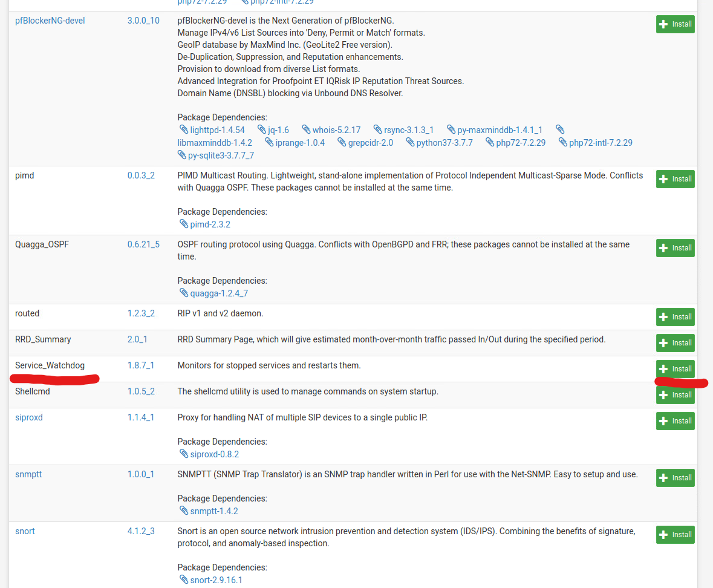713x588 pixels.
Task: Click the paperclip icon beside rsync-3.1.3_1
Action: pos(377,130)
